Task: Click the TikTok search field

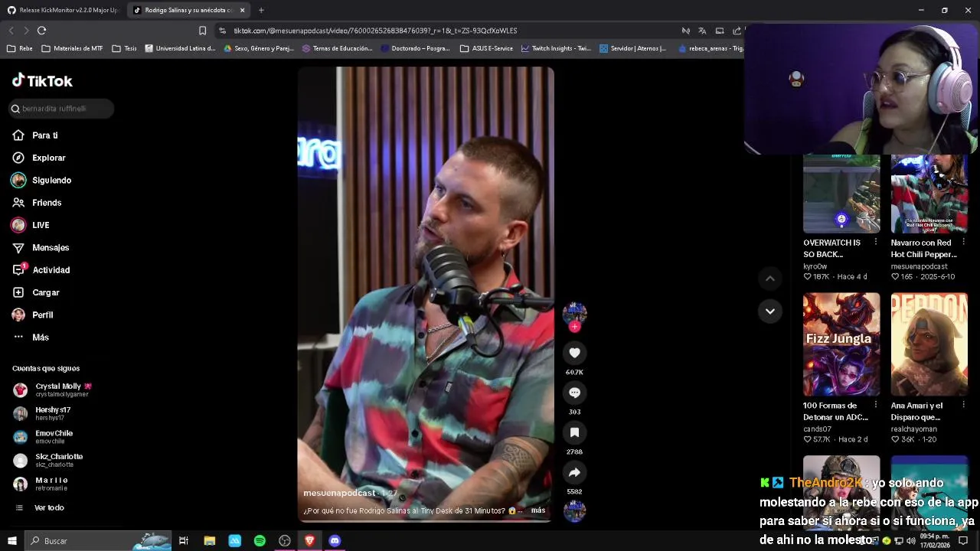Action: (x=62, y=109)
